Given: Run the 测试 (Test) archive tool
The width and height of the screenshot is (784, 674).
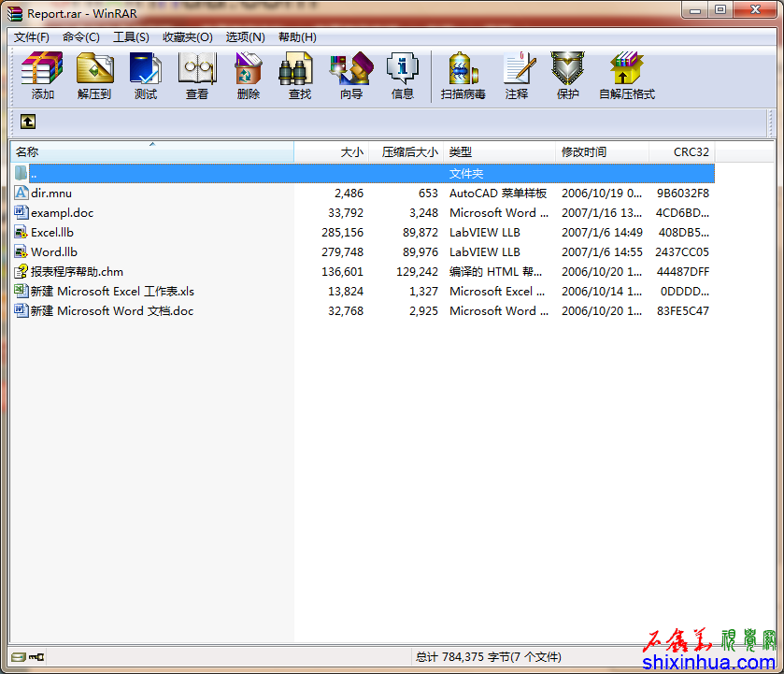Looking at the screenshot, I should coord(146,68).
